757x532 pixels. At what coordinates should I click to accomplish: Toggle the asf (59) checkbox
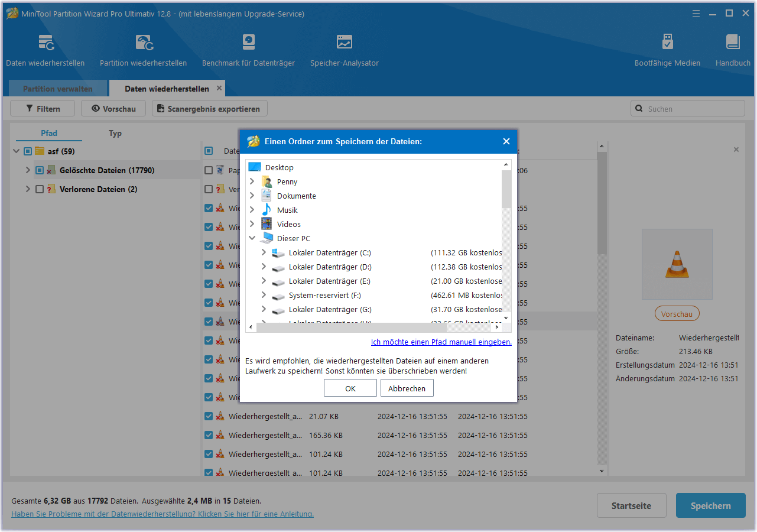tap(28, 151)
